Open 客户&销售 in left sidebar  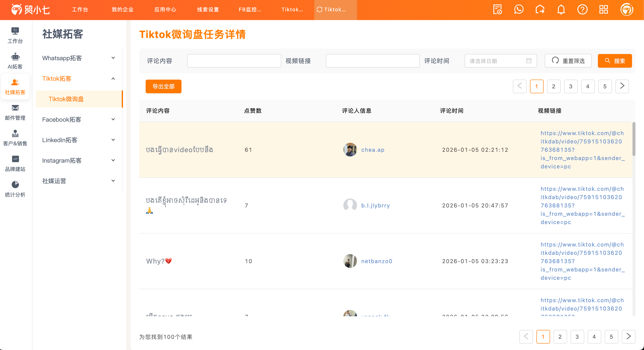pos(15,138)
